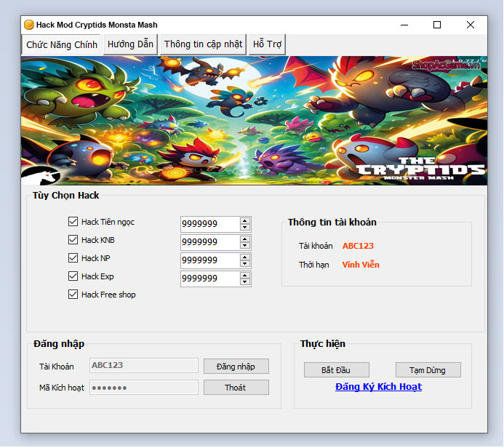Click the gold coin app icon in title bar
504x448 pixels.
[29, 25]
